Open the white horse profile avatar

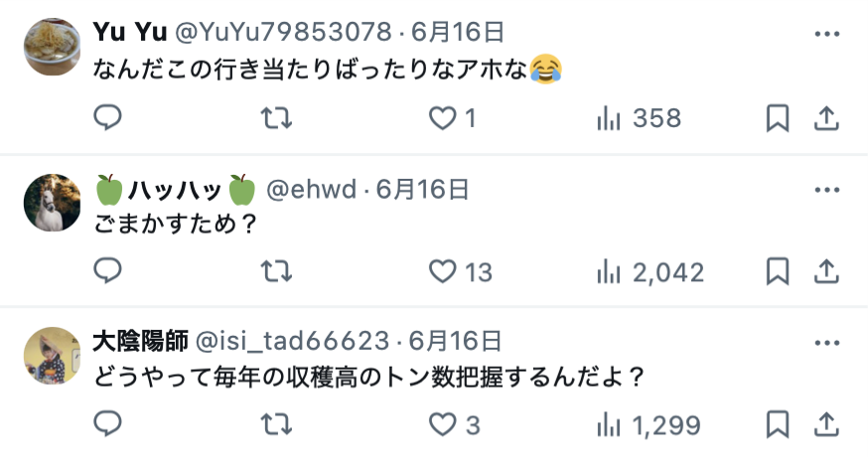coord(52,203)
